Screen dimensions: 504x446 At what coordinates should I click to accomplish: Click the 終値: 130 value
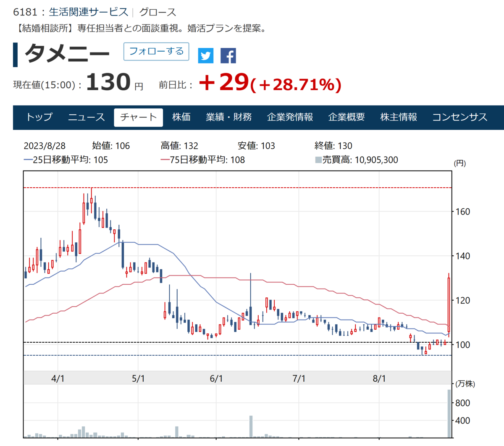point(333,146)
